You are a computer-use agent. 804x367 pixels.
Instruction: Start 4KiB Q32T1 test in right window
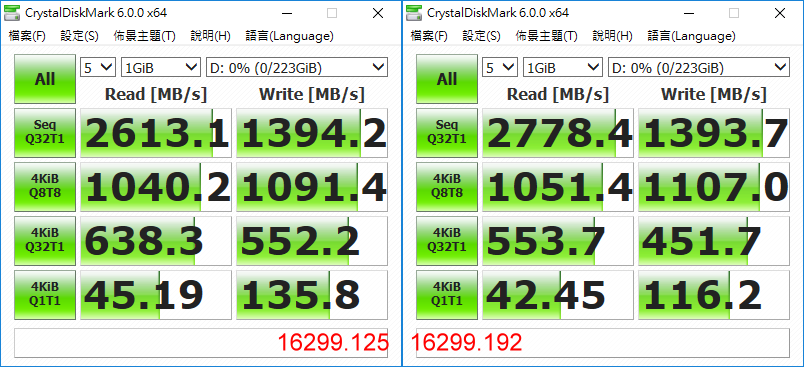(447, 241)
